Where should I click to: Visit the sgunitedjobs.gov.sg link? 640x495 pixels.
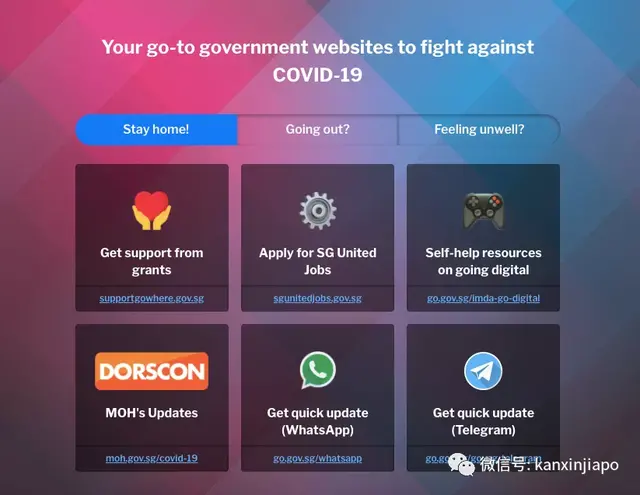(x=318, y=298)
